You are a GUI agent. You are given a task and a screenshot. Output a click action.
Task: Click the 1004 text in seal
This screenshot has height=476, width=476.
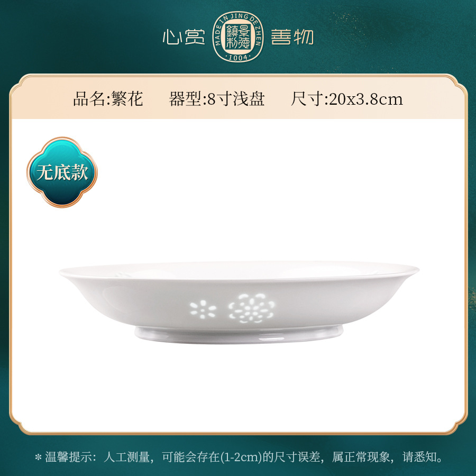click(x=238, y=57)
